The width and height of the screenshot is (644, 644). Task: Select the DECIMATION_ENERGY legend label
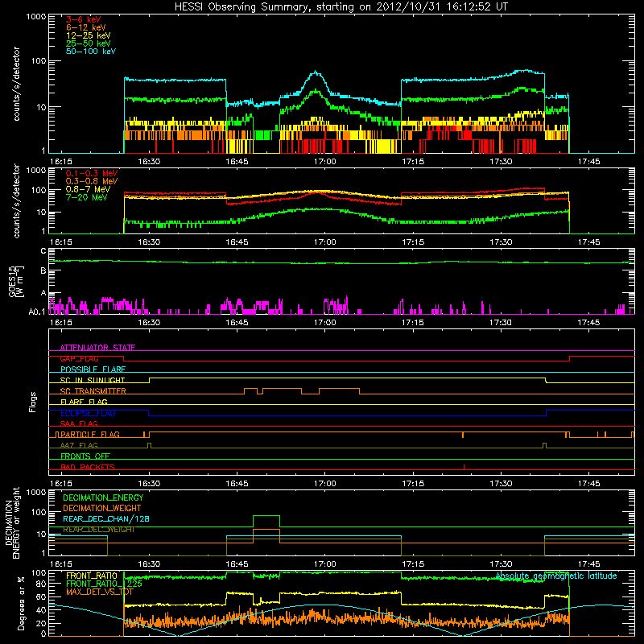(103, 497)
